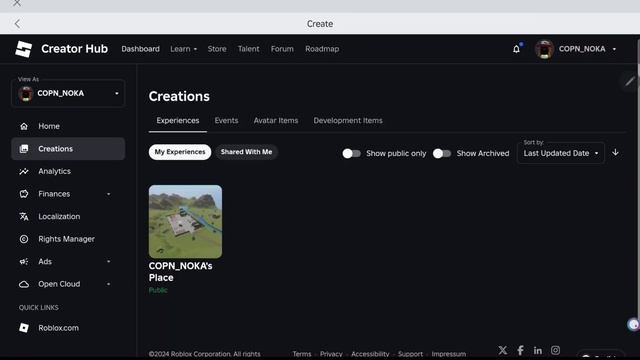Open Forum in top navigation
This screenshot has height=360, width=640.
click(282, 49)
